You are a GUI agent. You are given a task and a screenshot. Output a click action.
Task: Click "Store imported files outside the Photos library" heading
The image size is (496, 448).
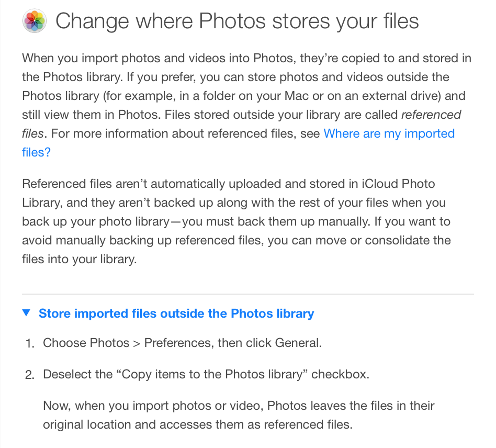coord(176,313)
